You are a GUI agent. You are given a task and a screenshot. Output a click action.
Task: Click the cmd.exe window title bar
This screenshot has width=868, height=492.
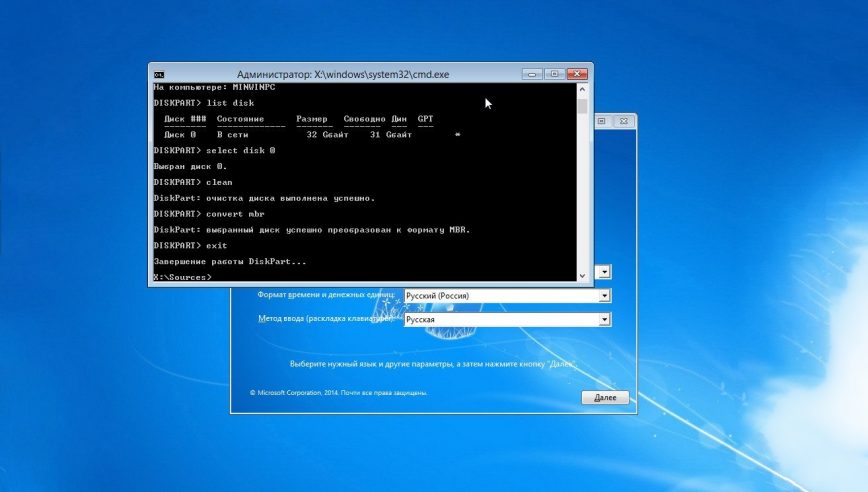click(330, 74)
